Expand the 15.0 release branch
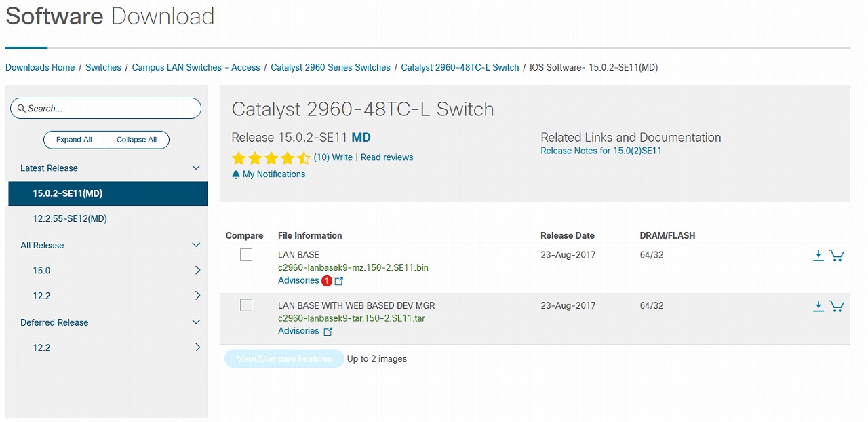The height and width of the screenshot is (422, 868). coord(197,271)
